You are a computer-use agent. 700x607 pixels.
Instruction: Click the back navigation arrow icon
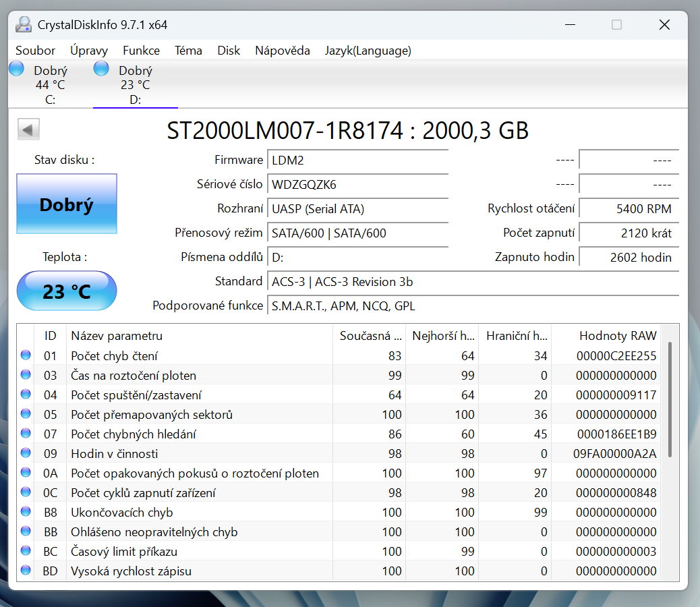[28, 128]
